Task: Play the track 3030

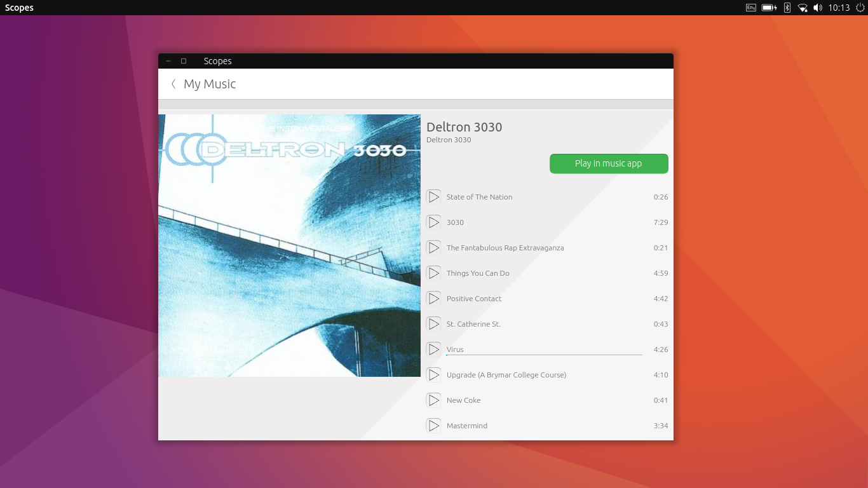Action: pyautogui.click(x=433, y=222)
